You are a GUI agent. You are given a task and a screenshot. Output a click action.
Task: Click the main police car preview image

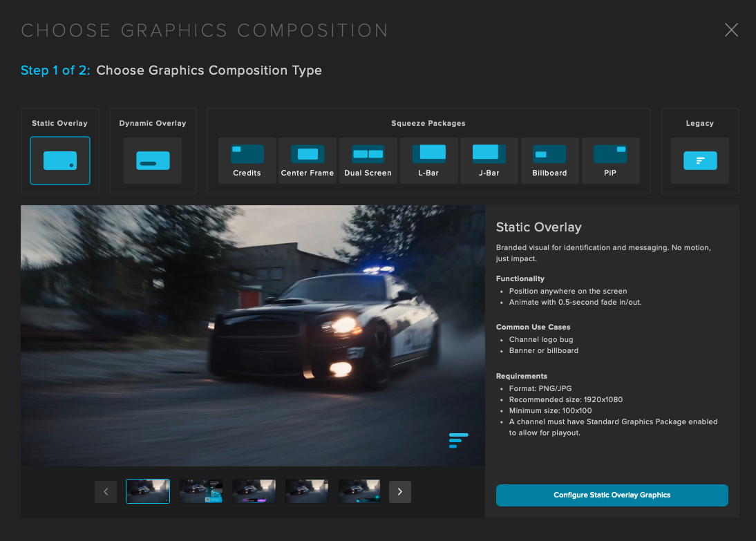coord(252,335)
